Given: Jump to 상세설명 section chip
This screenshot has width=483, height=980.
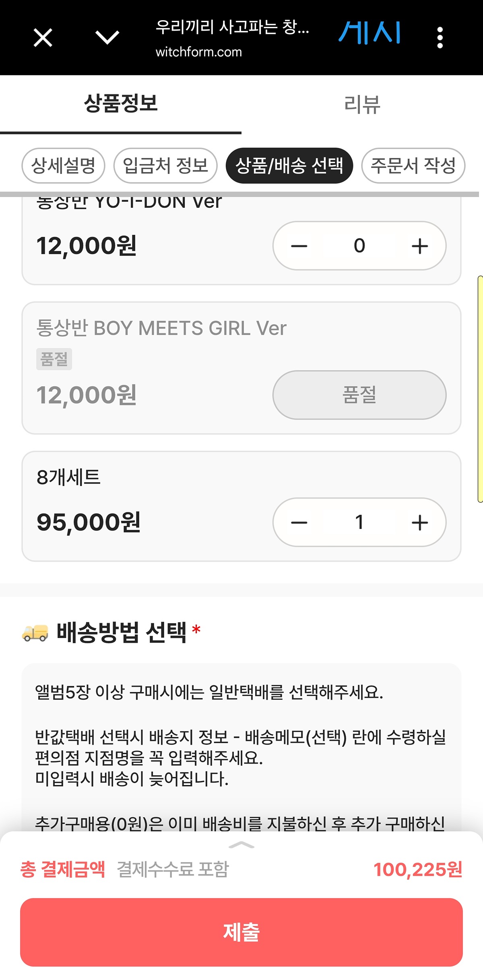Looking at the screenshot, I should pos(63,166).
